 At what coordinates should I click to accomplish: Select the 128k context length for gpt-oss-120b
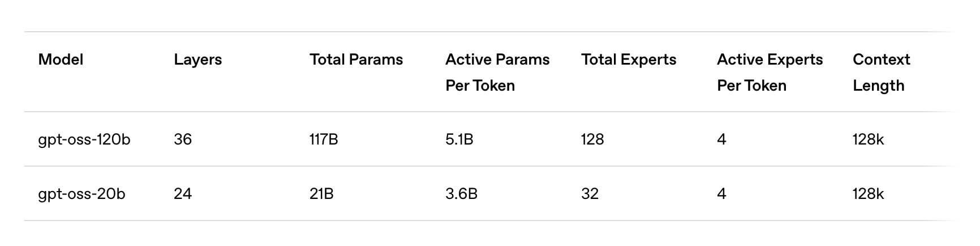pos(868,139)
